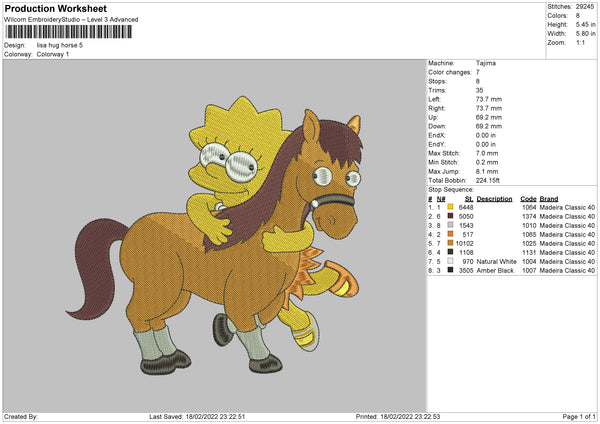Click the yellow swatch for thread code 1064

(x=450, y=207)
